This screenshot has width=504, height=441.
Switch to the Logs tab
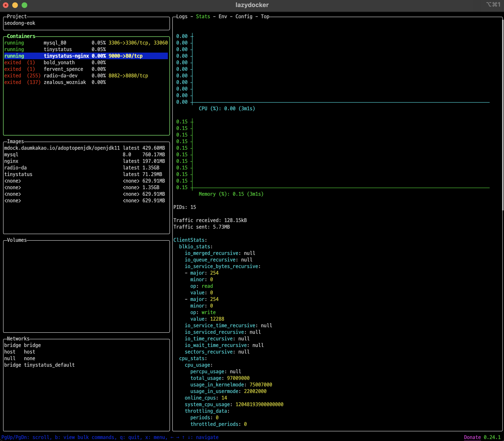(181, 16)
